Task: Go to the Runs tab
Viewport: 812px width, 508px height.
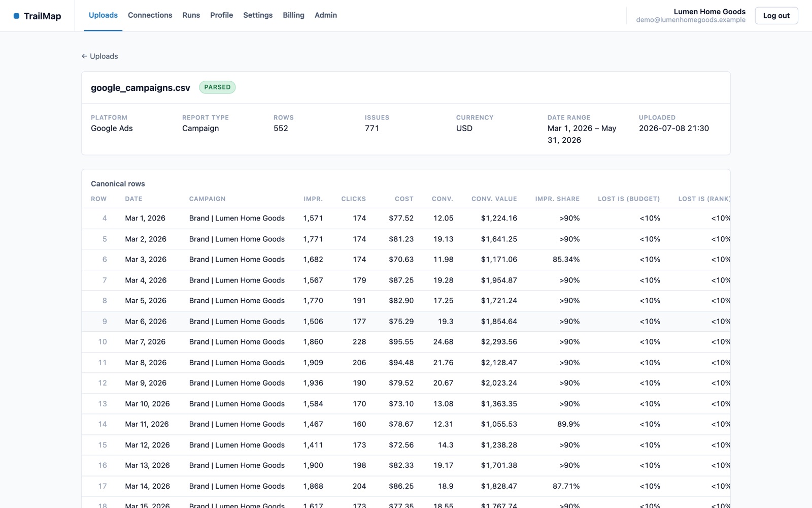Action: [x=191, y=15]
